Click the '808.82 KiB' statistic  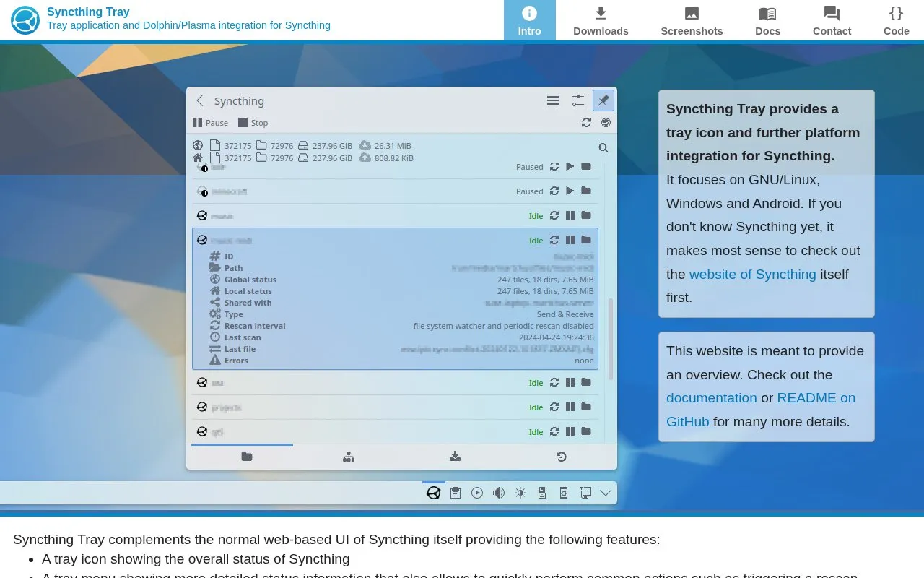pyautogui.click(x=394, y=158)
